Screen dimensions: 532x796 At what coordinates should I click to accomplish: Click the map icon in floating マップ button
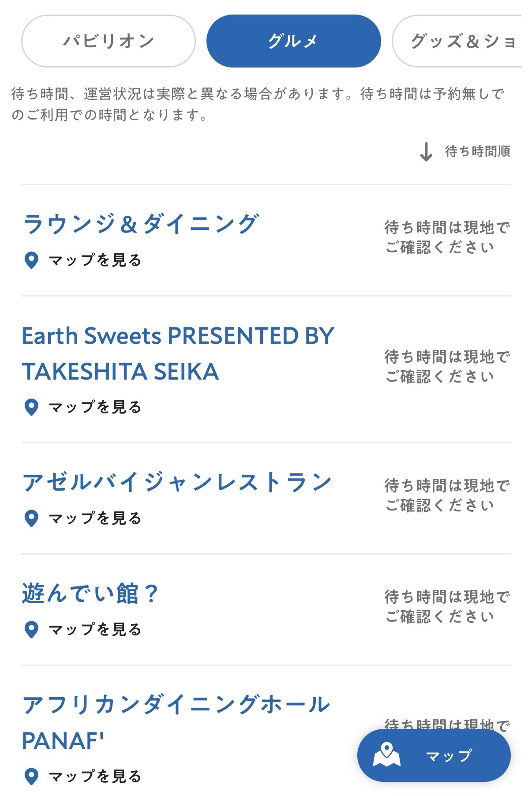[387, 755]
